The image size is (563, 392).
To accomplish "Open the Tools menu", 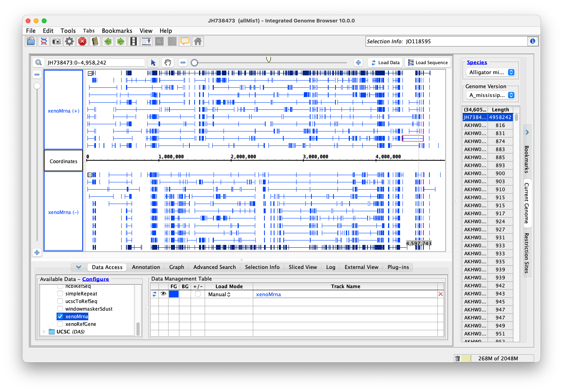I will coord(68,31).
